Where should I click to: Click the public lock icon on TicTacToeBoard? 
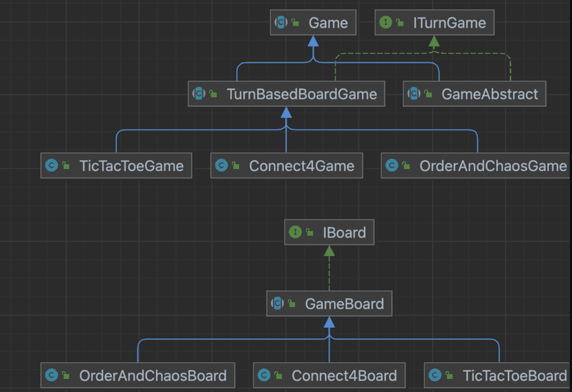(x=449, y=375)
